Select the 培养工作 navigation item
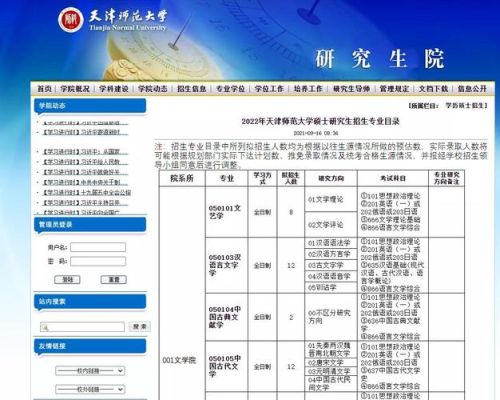Screen dimensions: 500x400 (x=308, y=89)
